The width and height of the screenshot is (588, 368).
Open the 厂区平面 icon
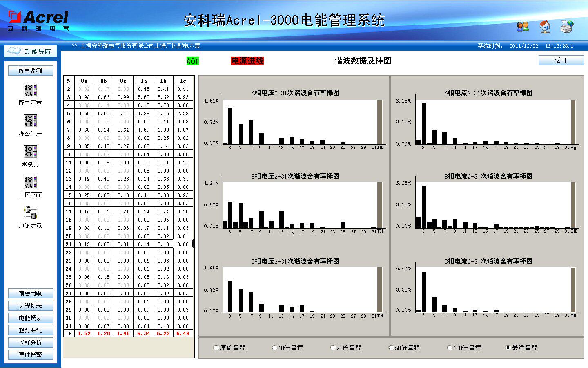(x=31, y=182)
